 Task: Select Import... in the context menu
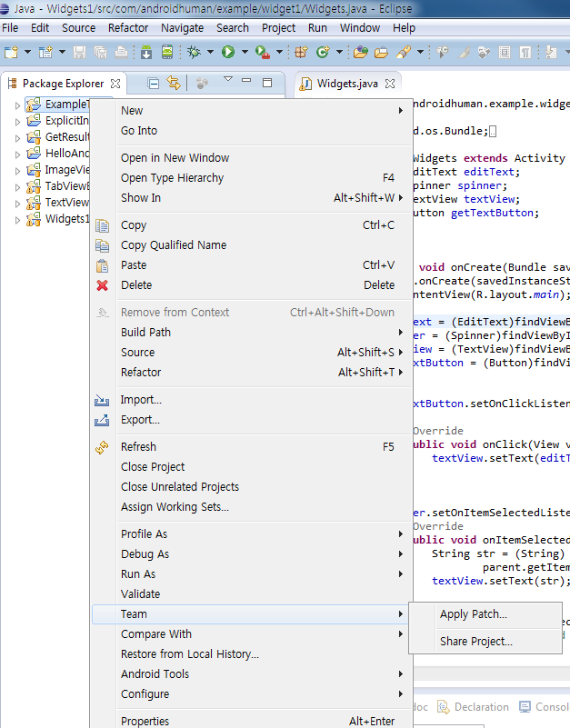(252, 400)
